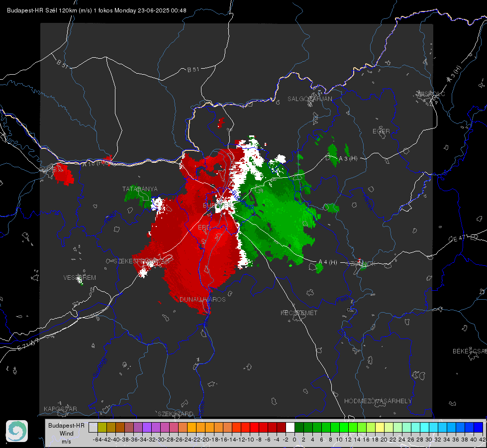This screenshot has height=448, width=487.
Task: Select the bright green swatch between 10 and 12
Action: [344, 427]
